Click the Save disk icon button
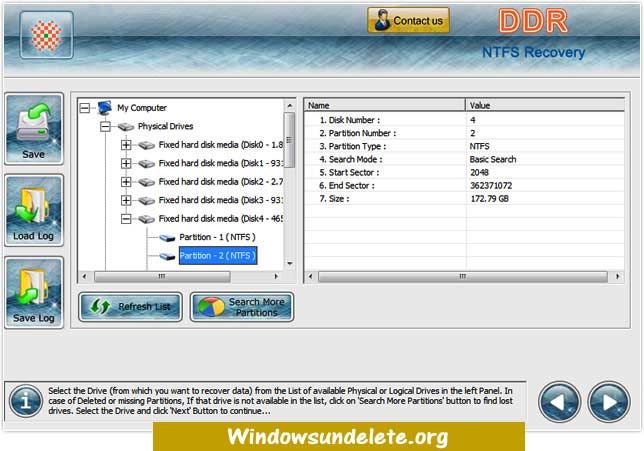The image size is (644, 451). tap(34, 129)
